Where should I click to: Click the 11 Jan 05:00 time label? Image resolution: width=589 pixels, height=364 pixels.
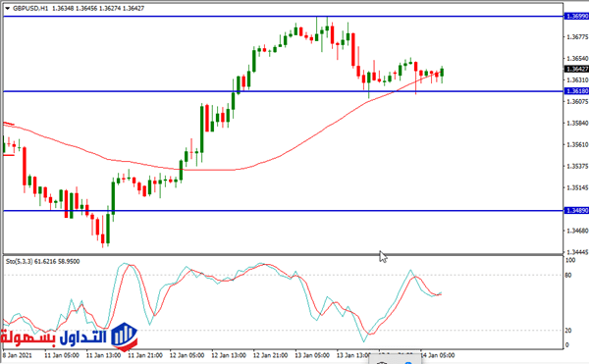coord(62,355)
